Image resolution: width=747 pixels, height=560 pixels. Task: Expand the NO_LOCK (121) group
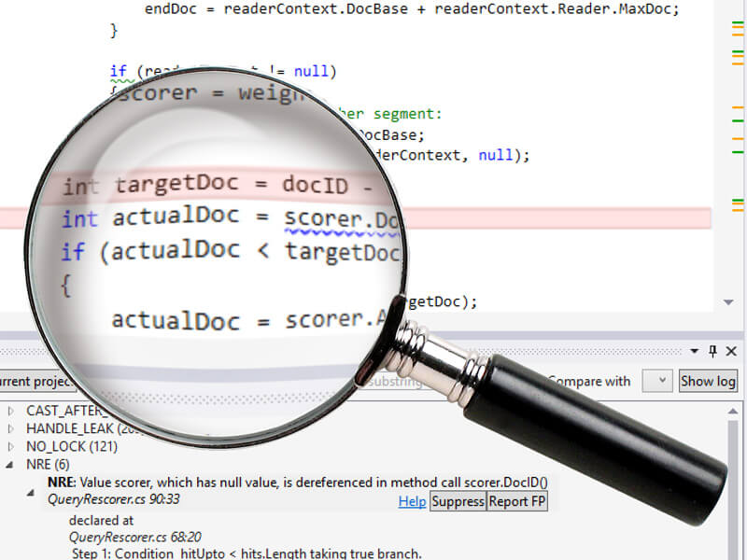pos(10,446)
